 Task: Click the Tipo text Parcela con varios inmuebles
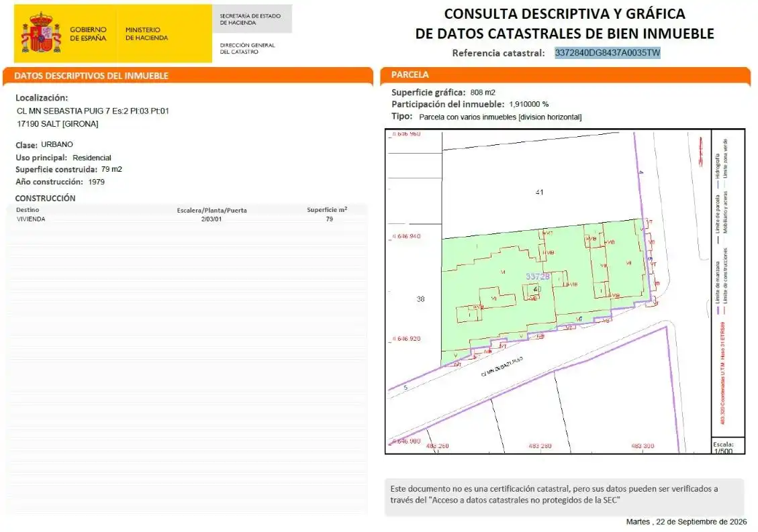(500, 117)
